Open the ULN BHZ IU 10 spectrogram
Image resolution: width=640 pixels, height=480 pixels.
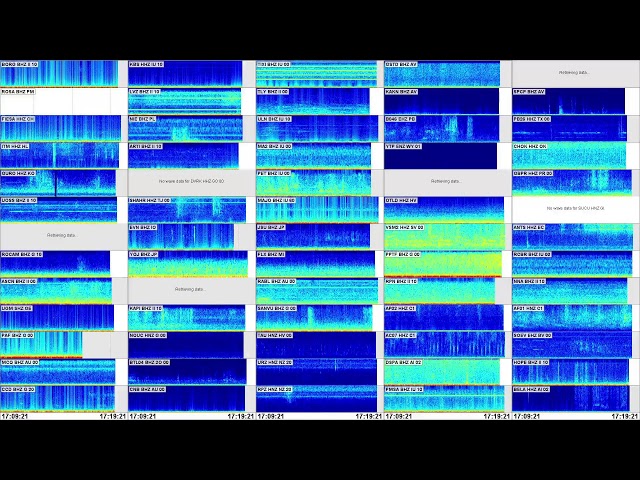click(317, 128)
